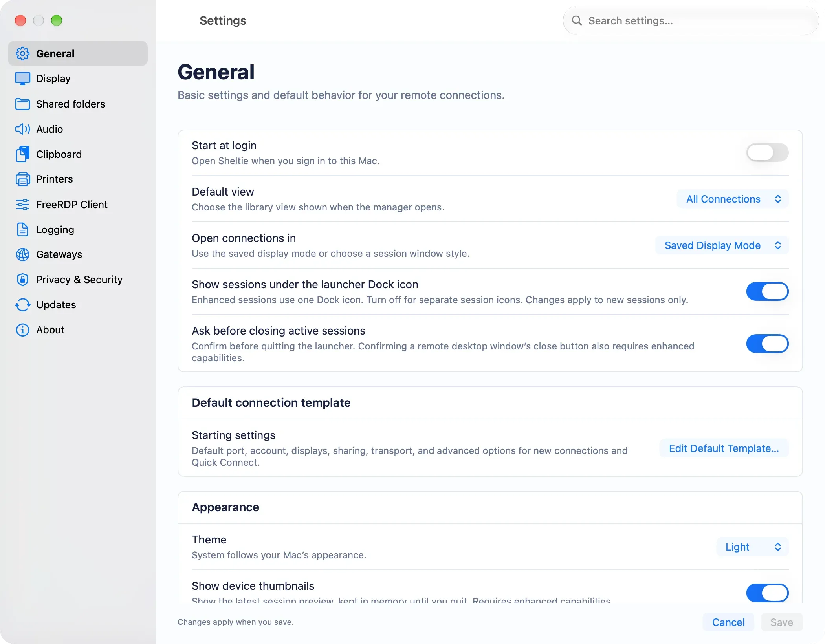Go to Display settings section
825x644 pixels.
click(78, 79)
